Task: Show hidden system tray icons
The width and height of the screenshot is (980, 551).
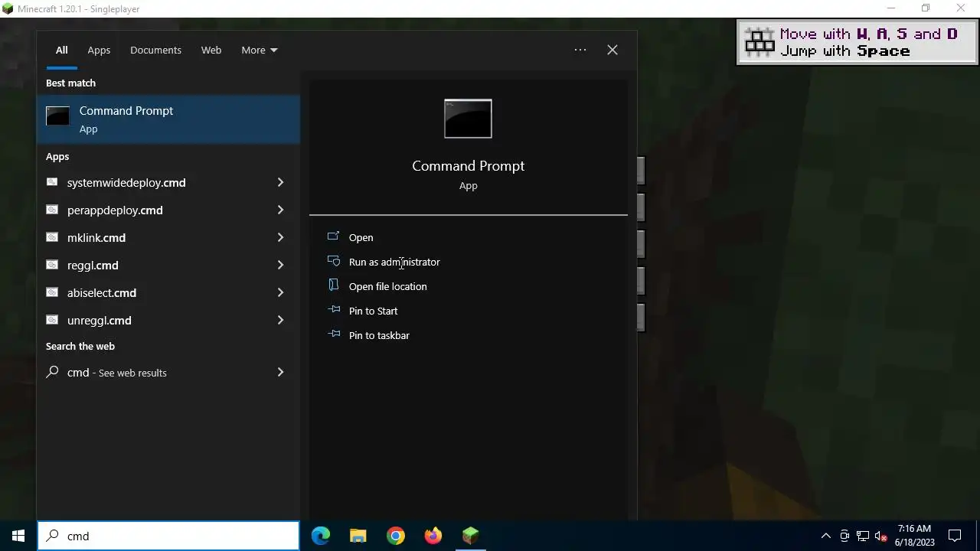Action: 825,536
